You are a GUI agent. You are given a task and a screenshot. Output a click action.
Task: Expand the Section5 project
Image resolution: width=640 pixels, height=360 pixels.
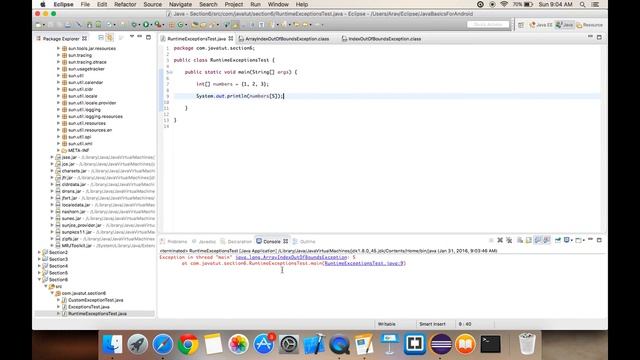(39, 273)
